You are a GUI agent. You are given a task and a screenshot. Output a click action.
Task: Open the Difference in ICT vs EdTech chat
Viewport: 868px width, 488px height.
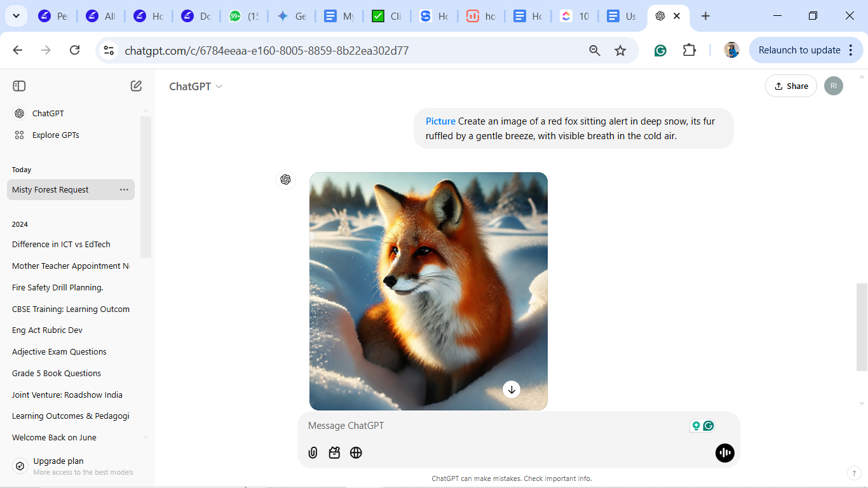[71, 244]
